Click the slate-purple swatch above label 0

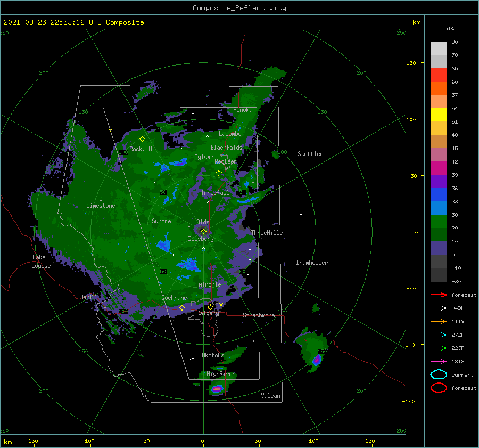point(439,248)
